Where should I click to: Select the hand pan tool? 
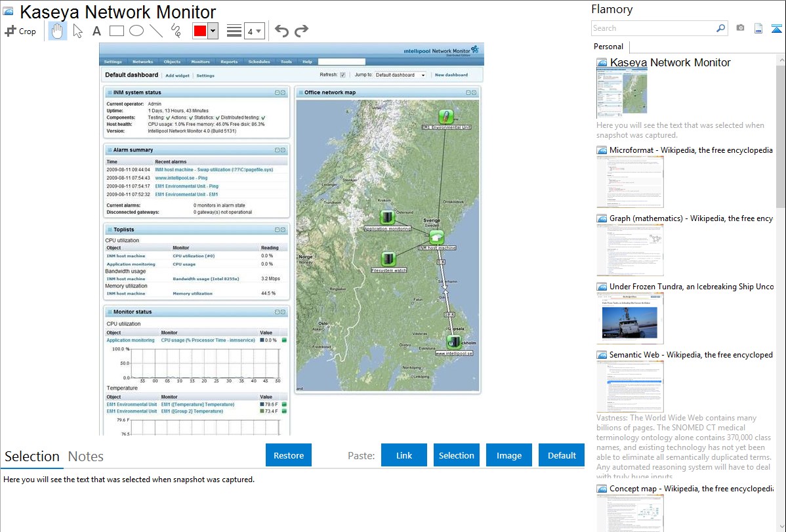point(58,31)
